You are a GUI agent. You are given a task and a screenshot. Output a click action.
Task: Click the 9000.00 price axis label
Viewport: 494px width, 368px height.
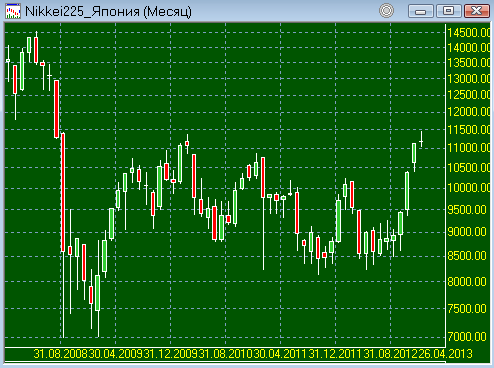pyautogui.click(x=467, y=232)
